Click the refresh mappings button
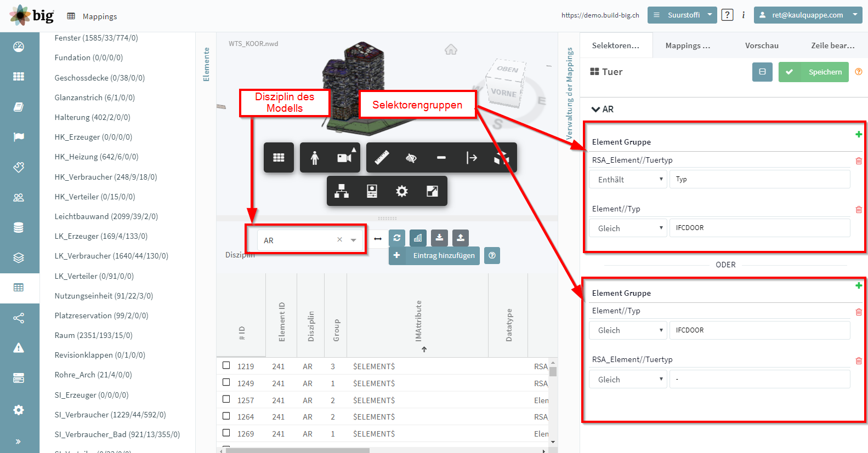The width and height of the screenshot is (868, 453). coord(397,238)
